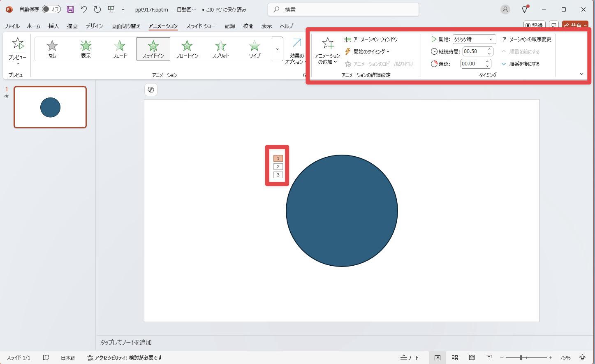Screen dimensions: 595x364
Task: Click the 遅延 value field
Action: pyautogui.click(x=473, y=64)
